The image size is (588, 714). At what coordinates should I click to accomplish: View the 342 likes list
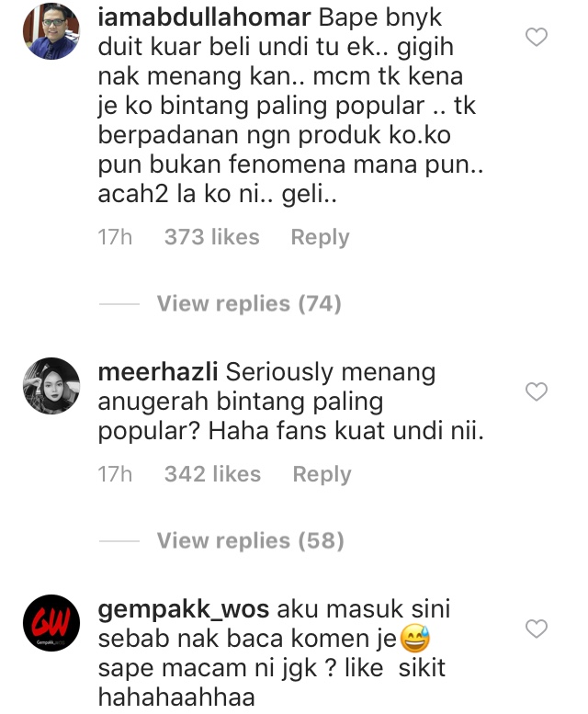[212, 474]
